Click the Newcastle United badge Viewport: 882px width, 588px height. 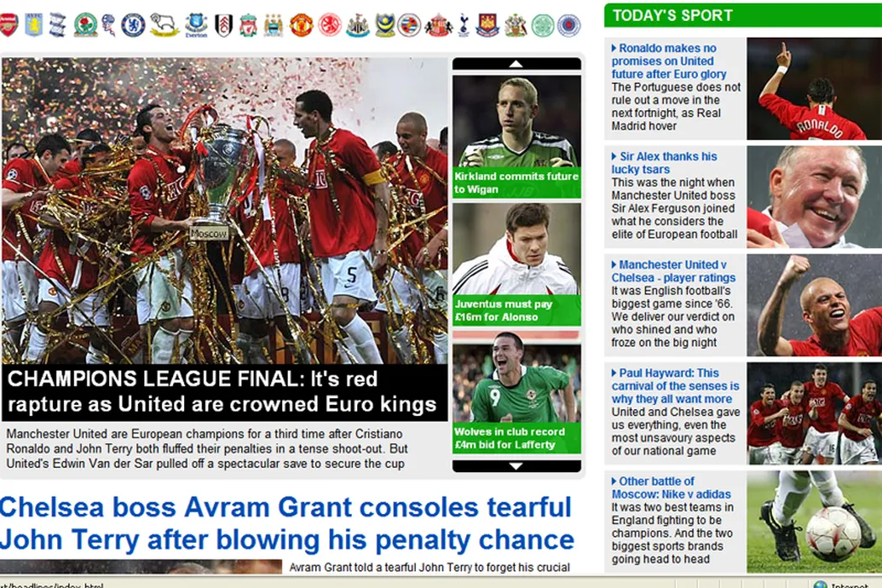(x=357, y=25)
